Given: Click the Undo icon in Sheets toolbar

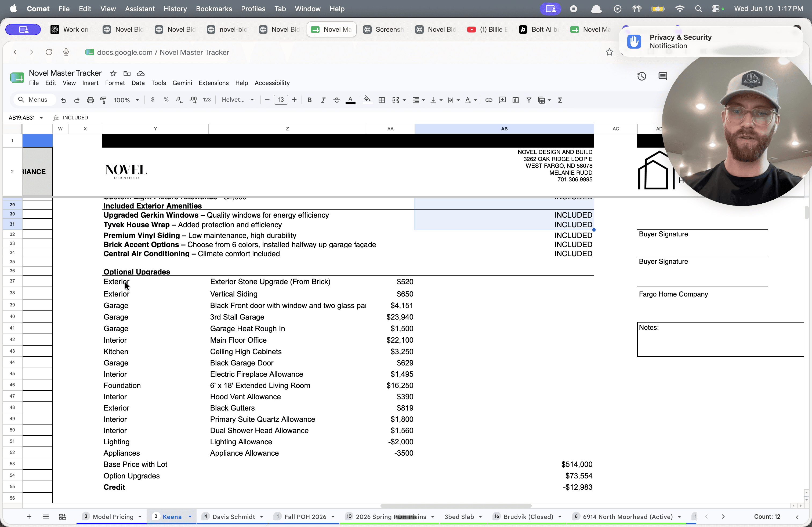Looking at the screenshot, I should (x=63, y=100).
